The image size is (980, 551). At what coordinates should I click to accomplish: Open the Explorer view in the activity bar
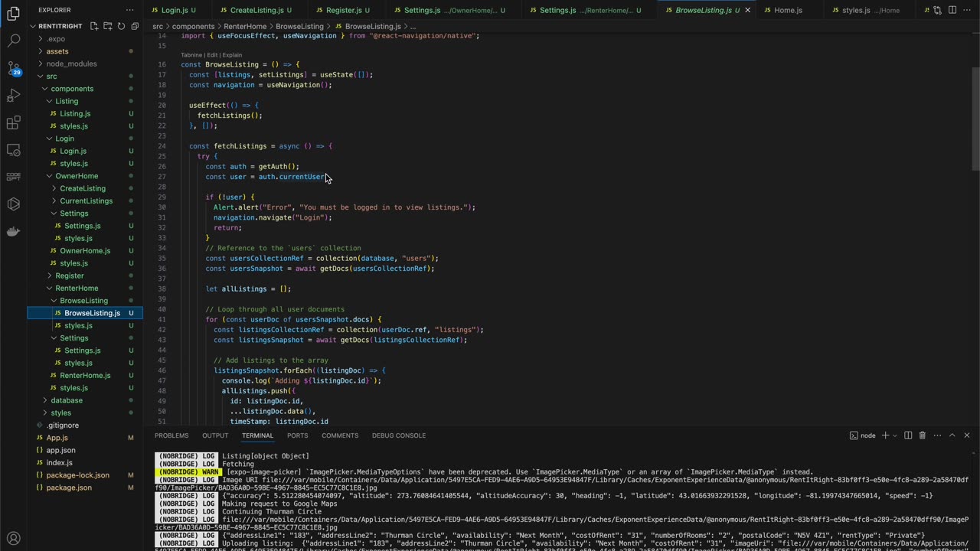click(13, 14)
